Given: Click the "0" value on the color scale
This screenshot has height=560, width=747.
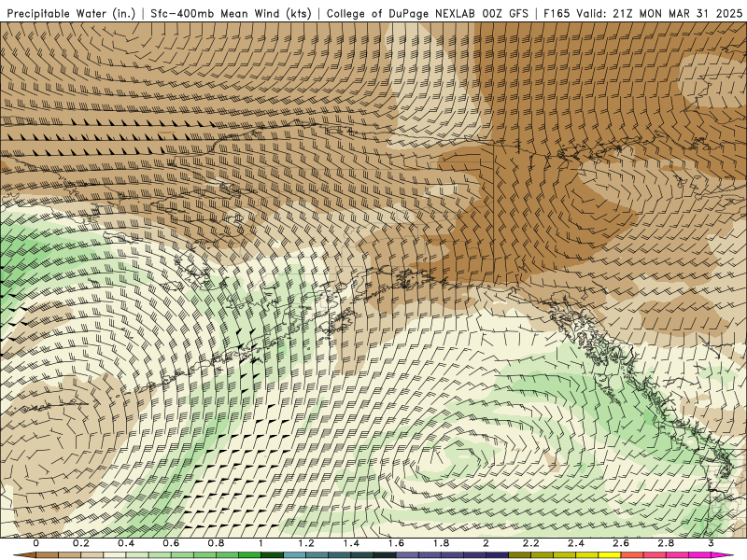Looking at the screenshot, I should tap(35, 543).
